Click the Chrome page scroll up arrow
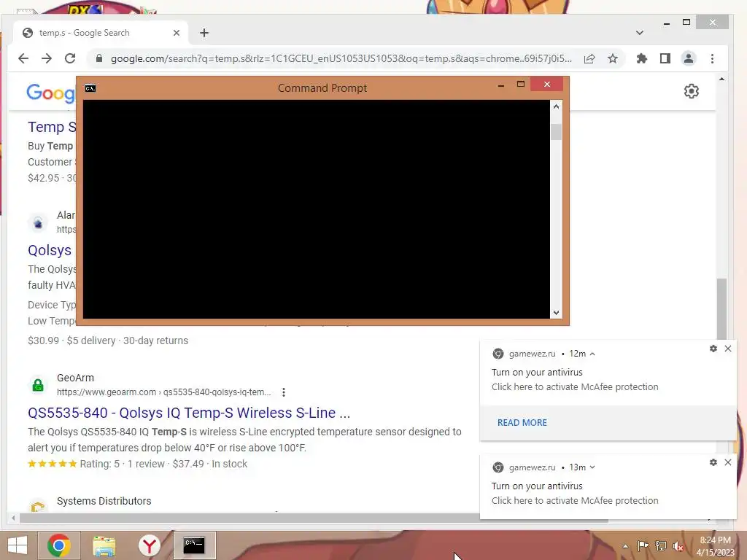Screen dimensions: 747x560 pyautogui.click(x=721, y=79)
